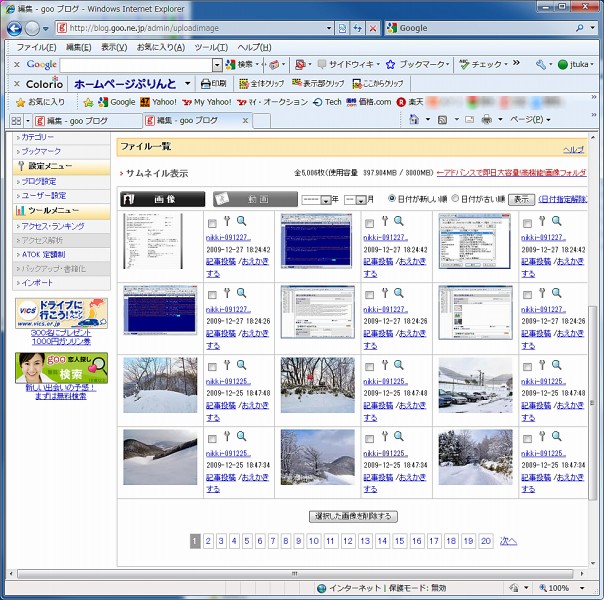Check the checkbox for the first thumbnail image
604x600 pixels.
click(x=212, y=223)
